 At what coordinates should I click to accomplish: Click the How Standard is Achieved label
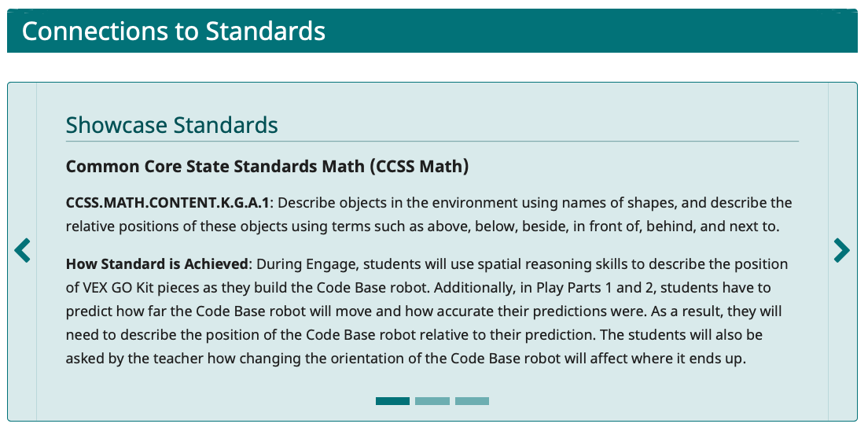pyautogui.click(x=156, y=264)
